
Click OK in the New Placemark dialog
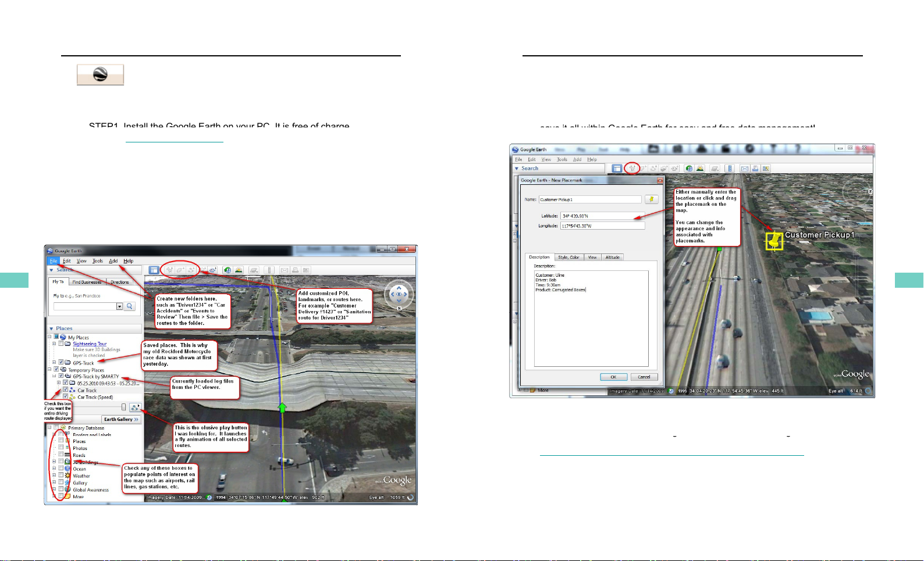coord(613,377)
